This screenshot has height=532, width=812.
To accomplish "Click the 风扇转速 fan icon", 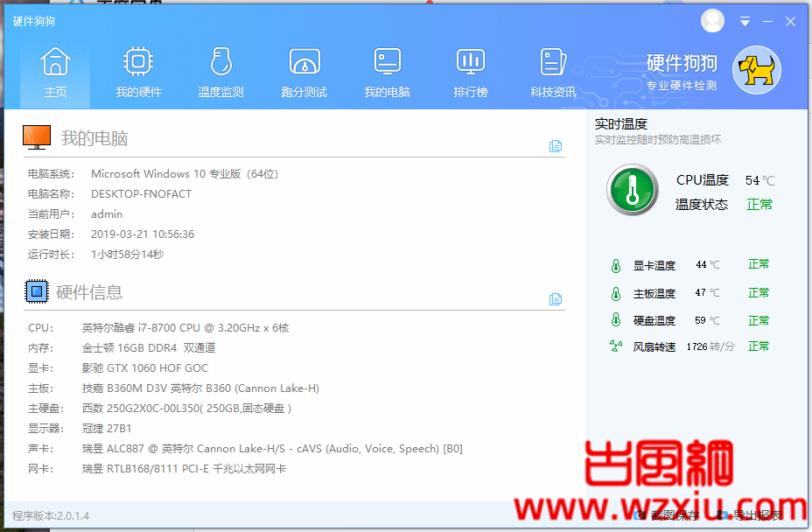I will [x=616, y=346].
